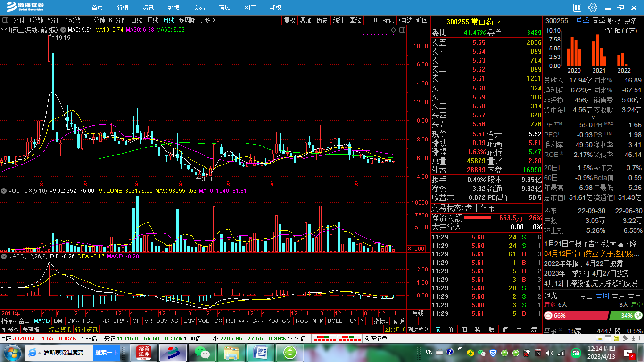Image resolution: width=644 pixels, height=362 pixels.
Task: Click the 叠加 overlay button
Action: pyautogui.click(x=306, y=20)
